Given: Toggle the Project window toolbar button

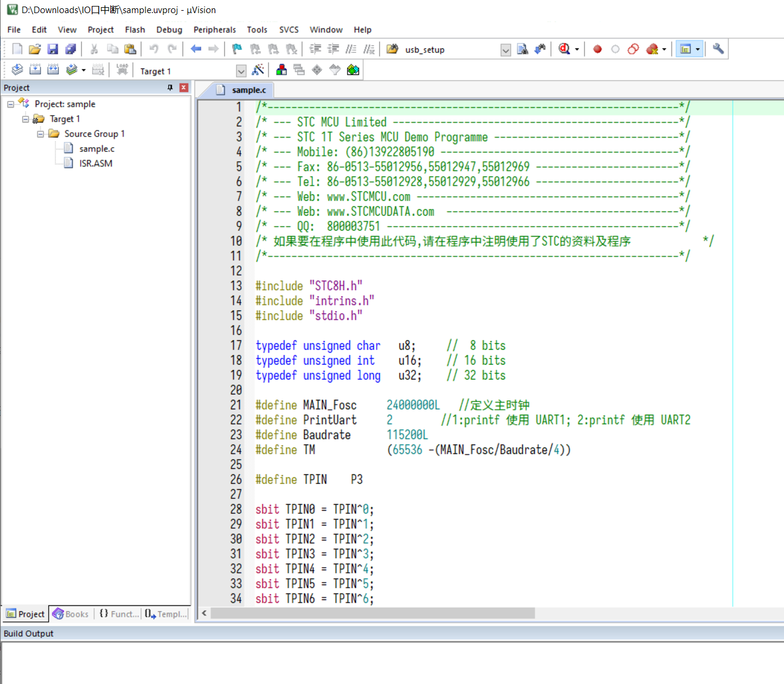Looking at the screenshot, I should [686, 49].
